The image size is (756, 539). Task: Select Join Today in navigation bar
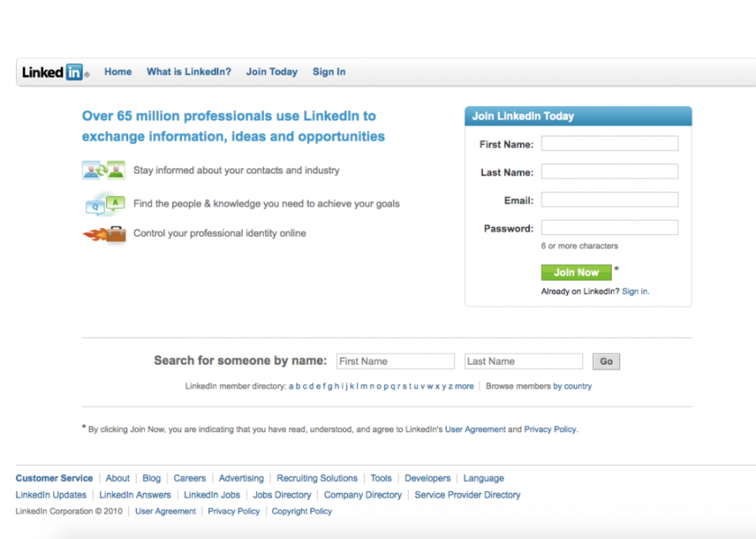tap(272, 72)
